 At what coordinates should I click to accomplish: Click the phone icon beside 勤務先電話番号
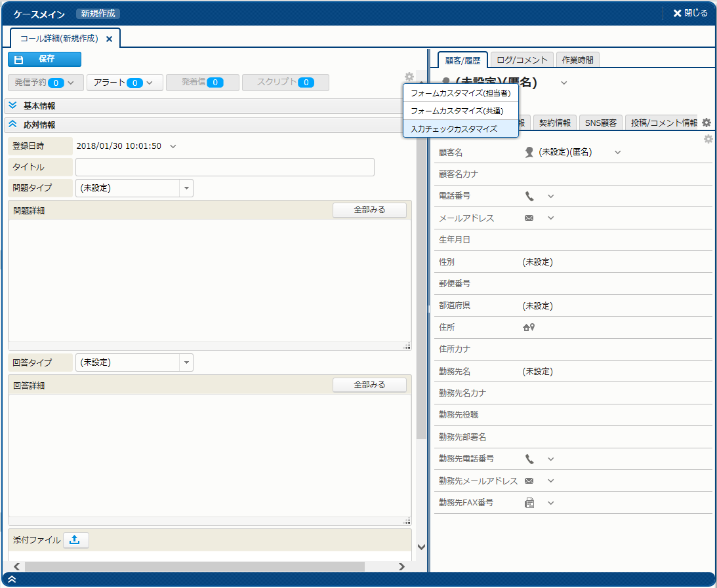click(529, 459)
